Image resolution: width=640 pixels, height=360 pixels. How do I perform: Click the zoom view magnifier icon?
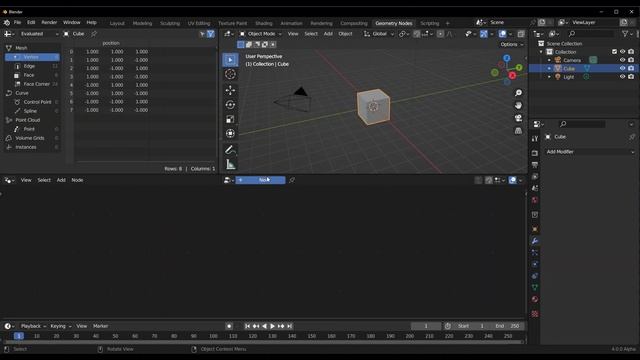click(x=518, y=93)
